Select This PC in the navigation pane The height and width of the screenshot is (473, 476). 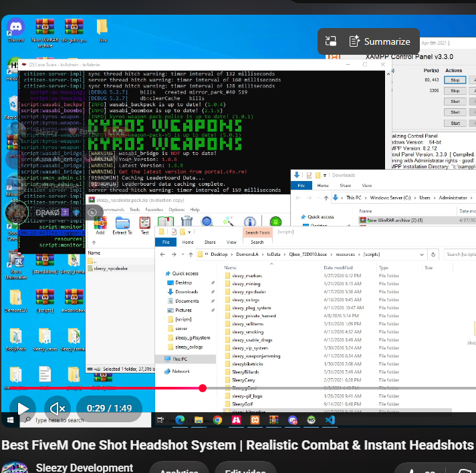[180, 359]
